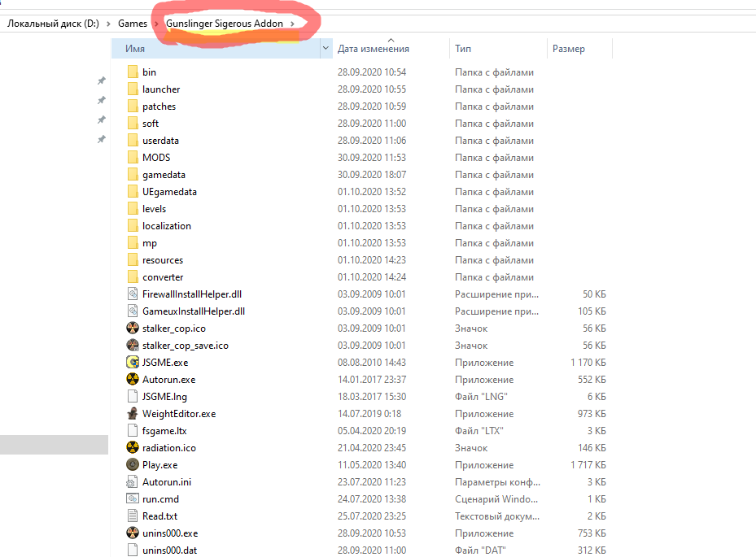756x557 pixels.
Task: Click the 1 717 КБ size value
Action: [x=588, y=465]
